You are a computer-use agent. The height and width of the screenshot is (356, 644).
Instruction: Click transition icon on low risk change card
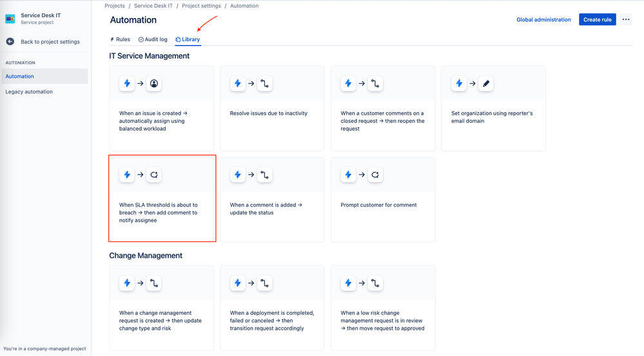click(375, 283)
